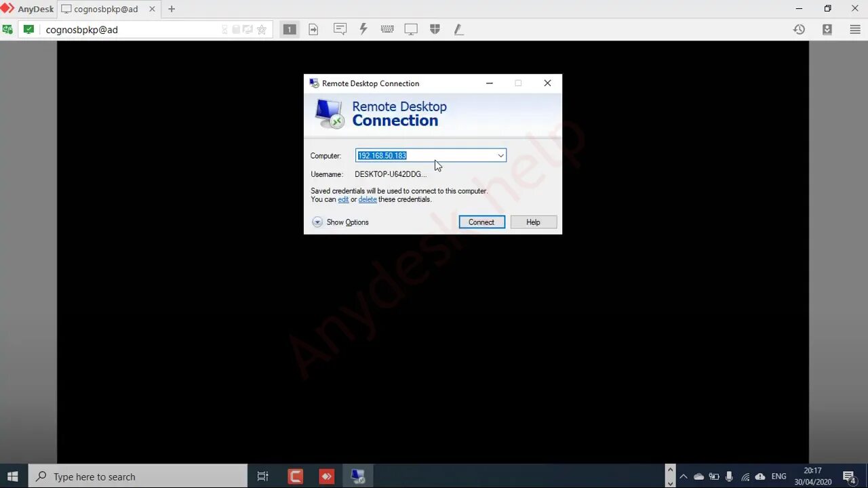This screenshot has height=488, width=868.
Task: Click the microphone tray icon
Action: coord(729,476)
